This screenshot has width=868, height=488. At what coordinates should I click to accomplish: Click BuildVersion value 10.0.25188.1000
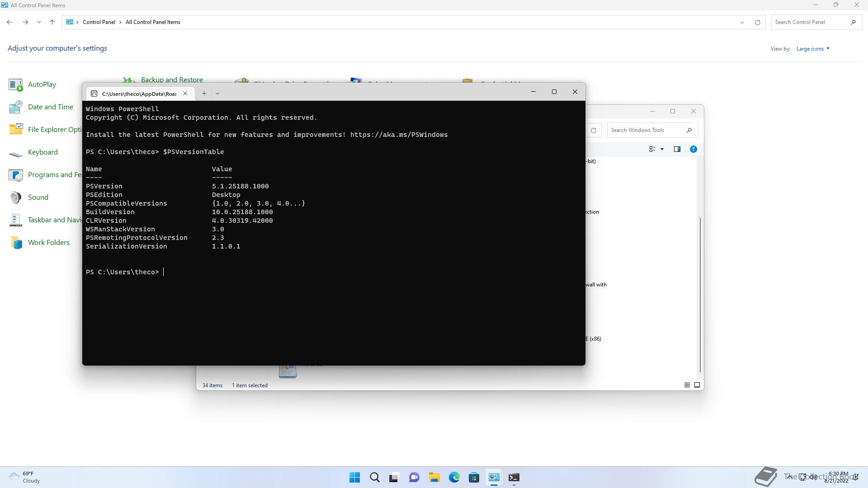click(242, 212)
